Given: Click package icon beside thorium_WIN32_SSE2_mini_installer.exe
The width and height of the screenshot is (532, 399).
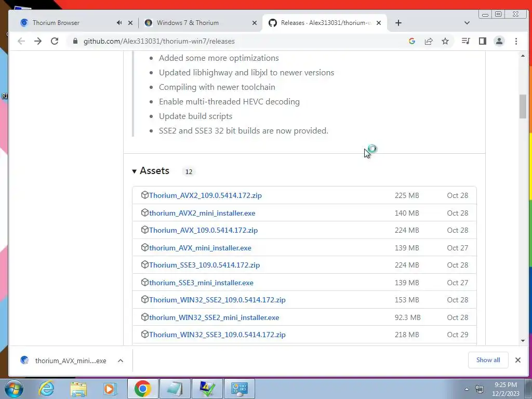Looking at the screenshot, I should pyautogui.click(x=145, y=317).
